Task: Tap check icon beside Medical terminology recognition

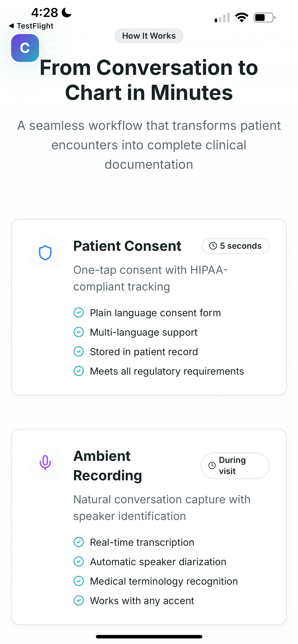Action: (79, 581)
